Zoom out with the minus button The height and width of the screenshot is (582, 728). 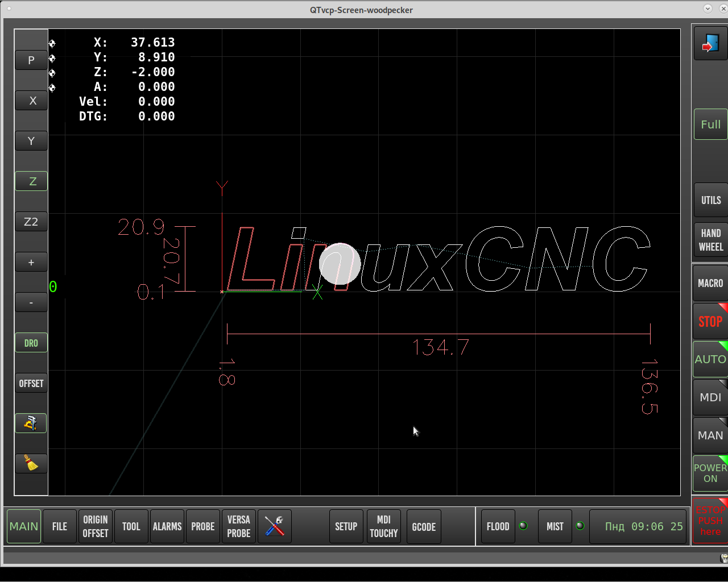[x=31, y=302]
